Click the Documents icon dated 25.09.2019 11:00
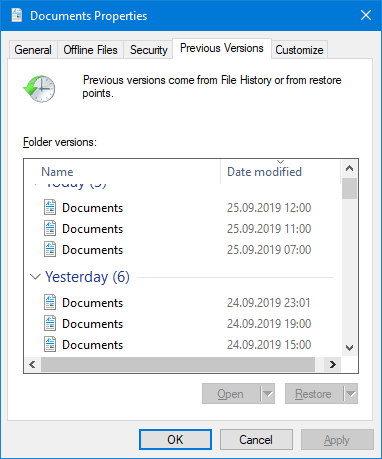Screen dimensions: 382x459 [50, 228]
